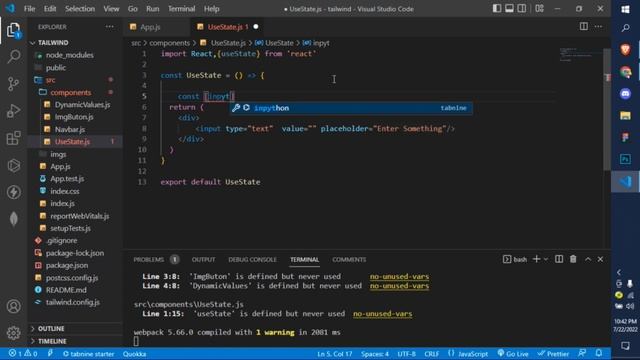640x360 pixels.
Task: Open the Explorer view in activity bar
Action: [13, 30]
